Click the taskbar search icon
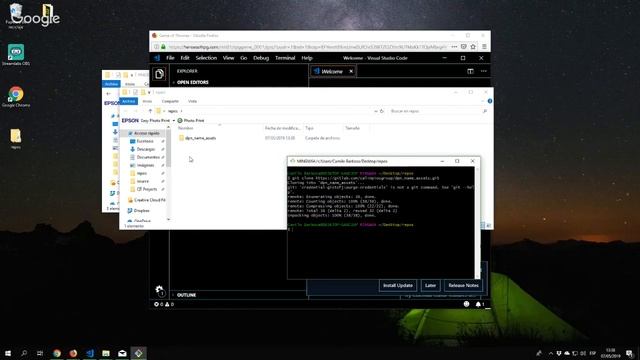The image size is (640, 360). pyautogui.click(x=24, y=353)
